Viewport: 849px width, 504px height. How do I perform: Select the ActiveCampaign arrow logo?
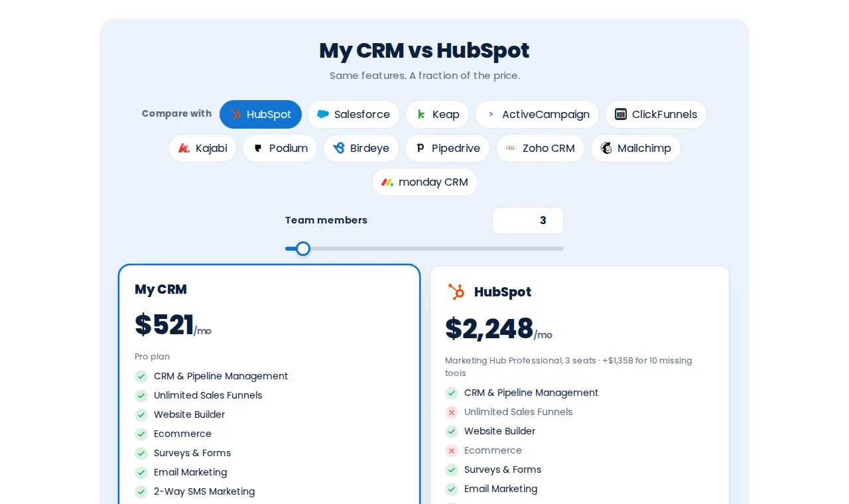click(x=491, y=114)
